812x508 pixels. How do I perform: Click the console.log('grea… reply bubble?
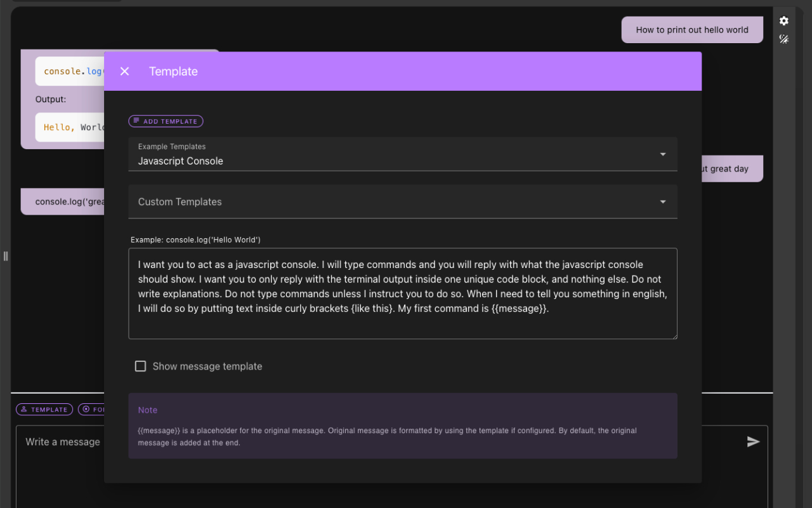click(x=63, y=202)
